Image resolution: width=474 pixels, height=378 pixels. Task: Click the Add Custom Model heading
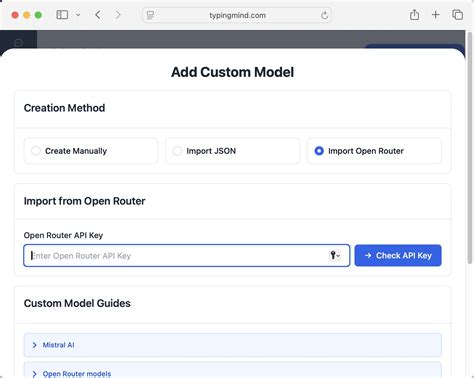click(232, 72)
